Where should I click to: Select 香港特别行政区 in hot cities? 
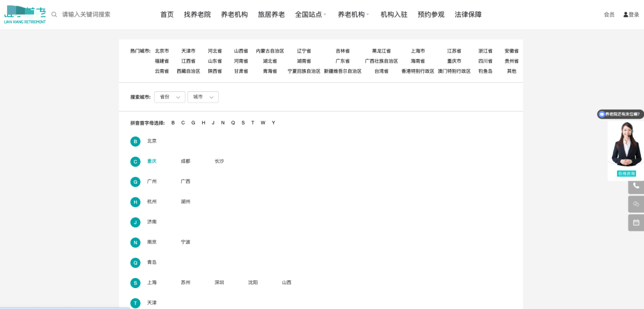417,71
